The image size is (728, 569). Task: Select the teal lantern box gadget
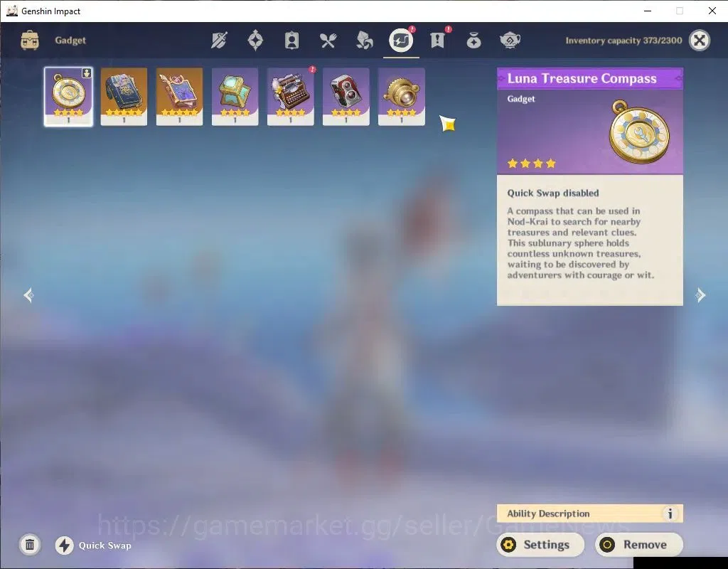point(235,97)
